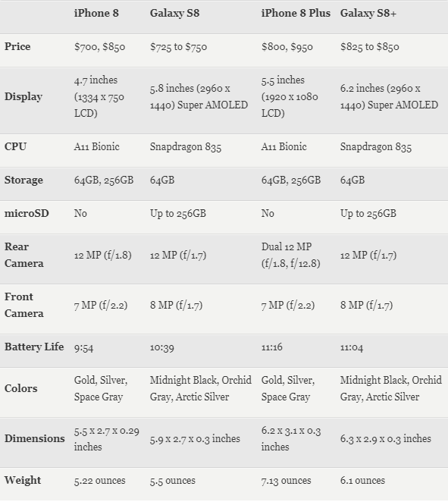
Task: Select the Galaxy S8+ column header
Action: tap(368, 14)
